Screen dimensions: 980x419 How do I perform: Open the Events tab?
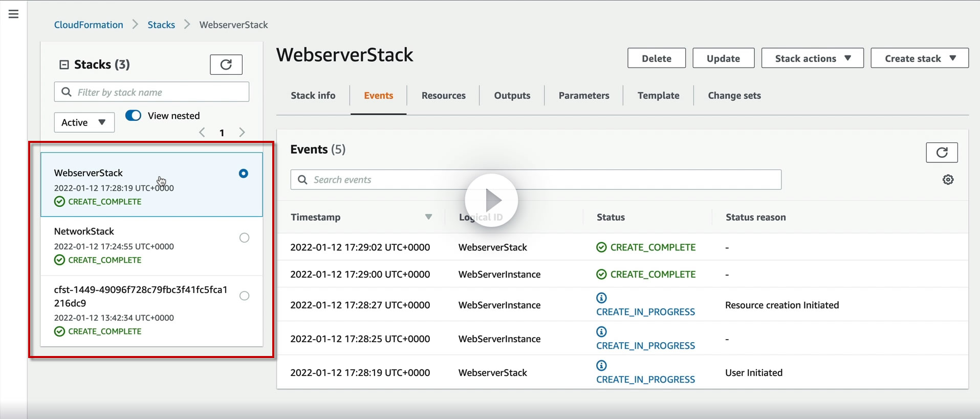point(379,96)
